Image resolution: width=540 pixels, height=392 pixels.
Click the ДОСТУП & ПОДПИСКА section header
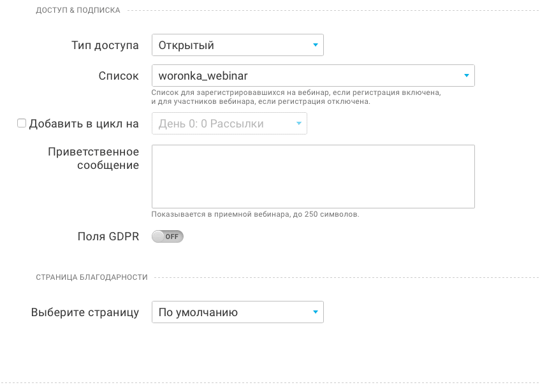point(78,10)
